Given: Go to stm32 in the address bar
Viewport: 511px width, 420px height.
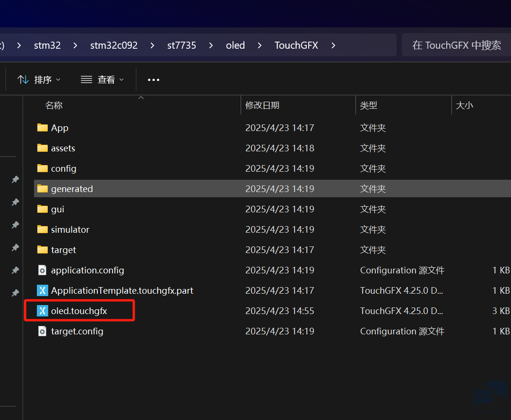Looking at the screenshot, I should [x=47, y=45].
